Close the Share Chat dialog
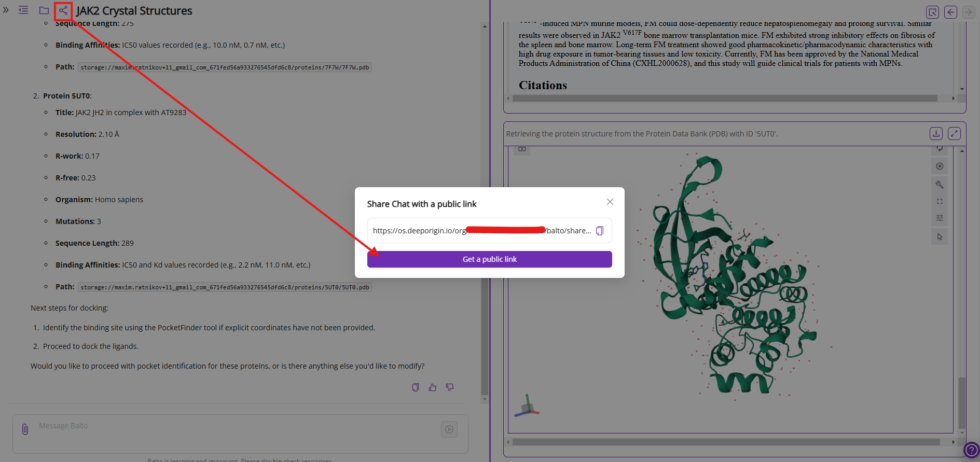The image size is (980, 462). pos(610,202)
